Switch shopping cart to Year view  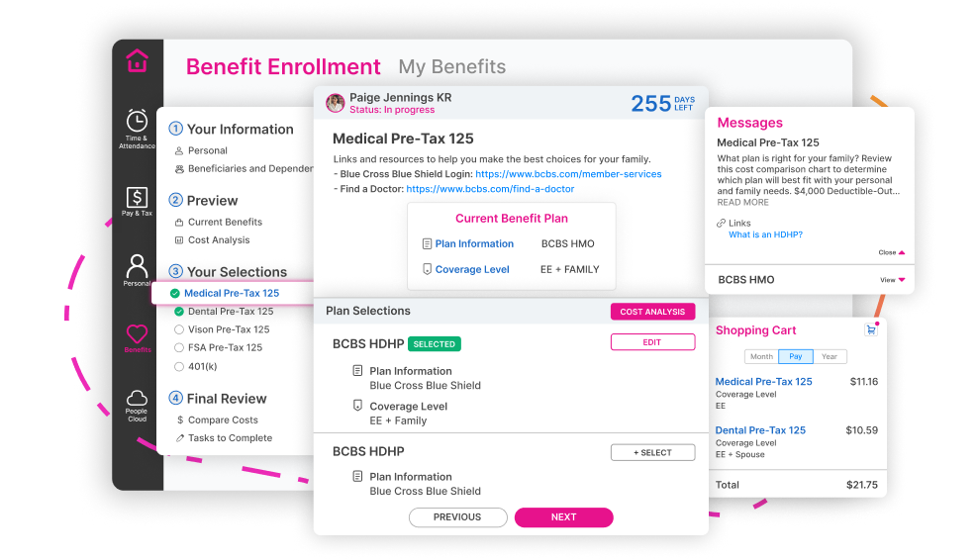[830, 356]
